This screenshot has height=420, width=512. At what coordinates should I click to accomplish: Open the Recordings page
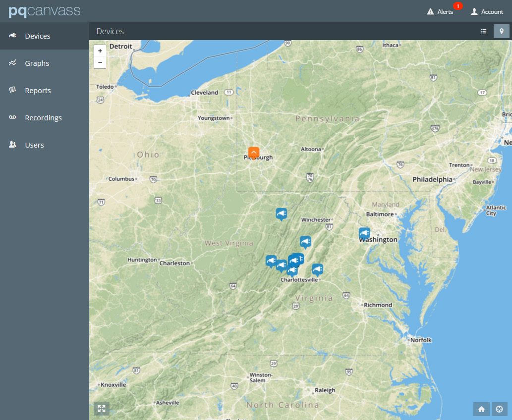[43, 117]
